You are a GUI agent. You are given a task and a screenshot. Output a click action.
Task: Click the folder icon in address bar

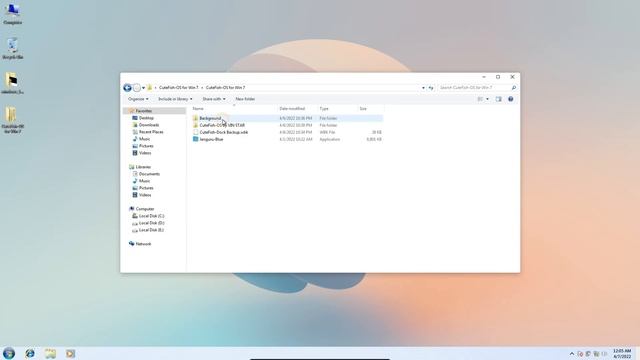click(x=150, y=88)
